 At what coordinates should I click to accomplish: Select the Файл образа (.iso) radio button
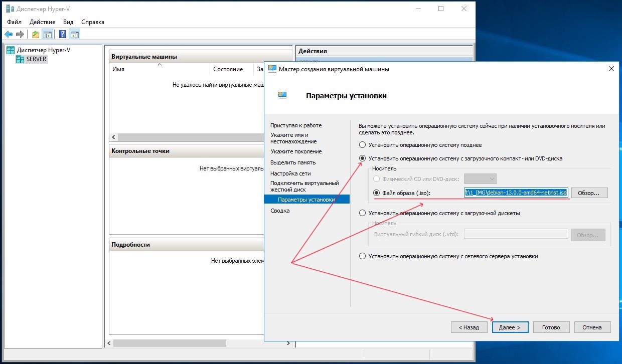[x=377, y=193]
